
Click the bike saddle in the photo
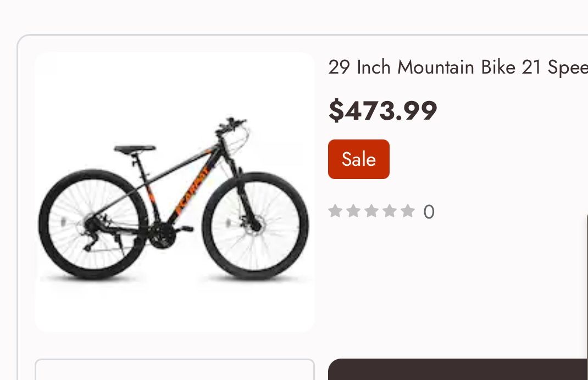[x=135, y=149]
